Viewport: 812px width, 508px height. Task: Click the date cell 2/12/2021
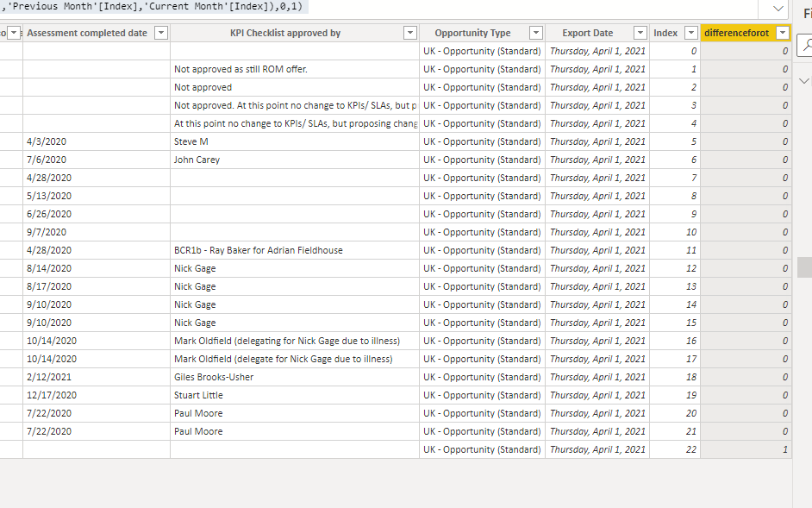point(97,378)
